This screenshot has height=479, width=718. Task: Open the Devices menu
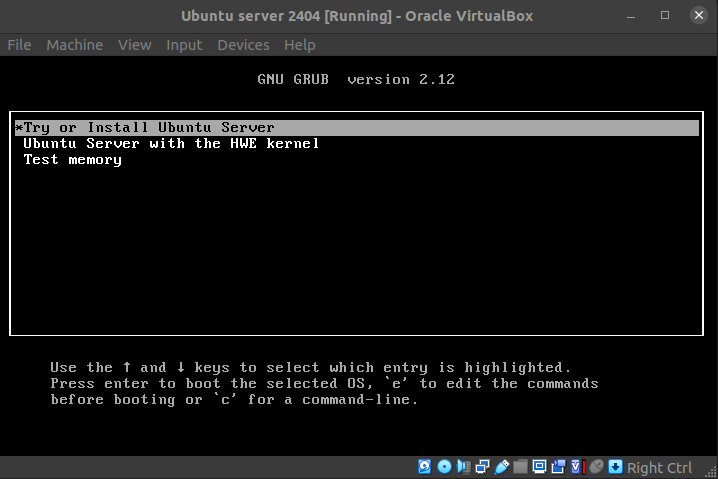coord(243,45)
